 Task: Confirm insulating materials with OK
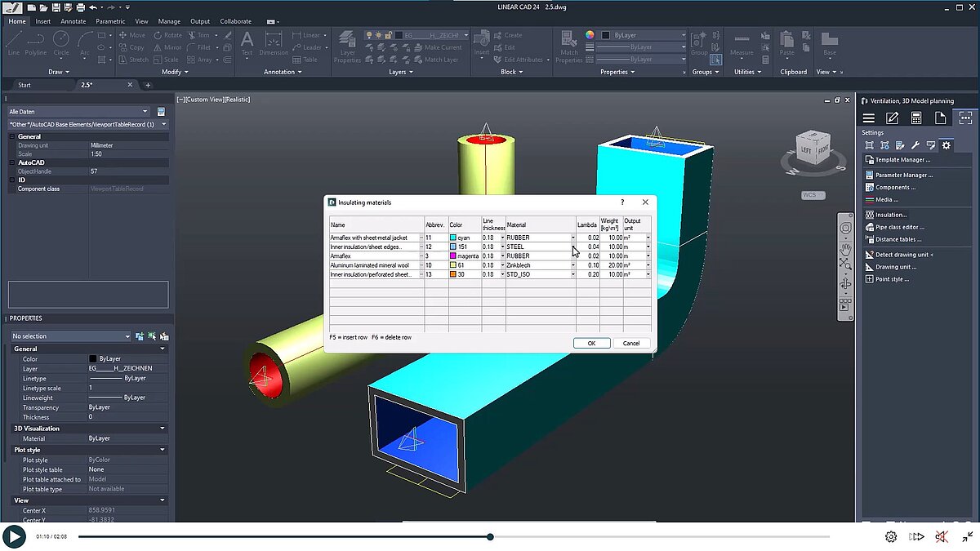pyautogui.click(x=591, y=343)
